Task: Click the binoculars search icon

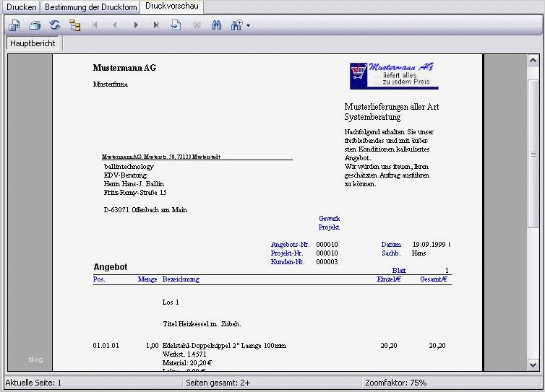Action: (x=216, y=25)
